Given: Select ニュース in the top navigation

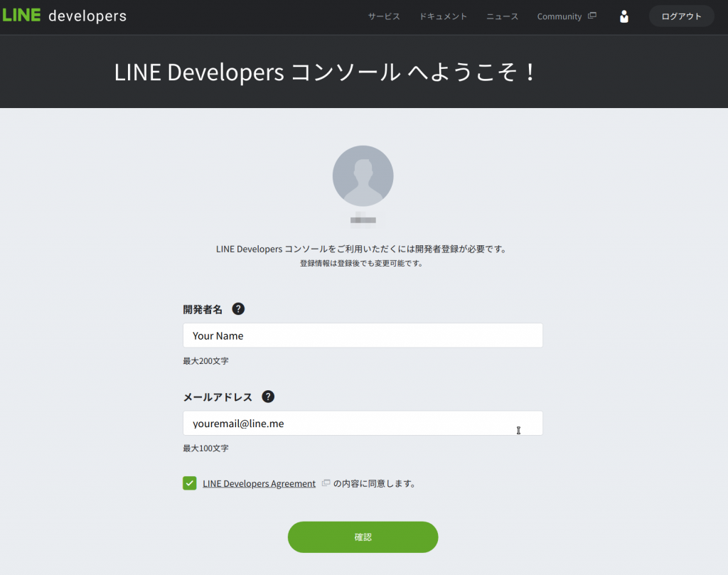Looking at the screenshot, I should [502, 16].
